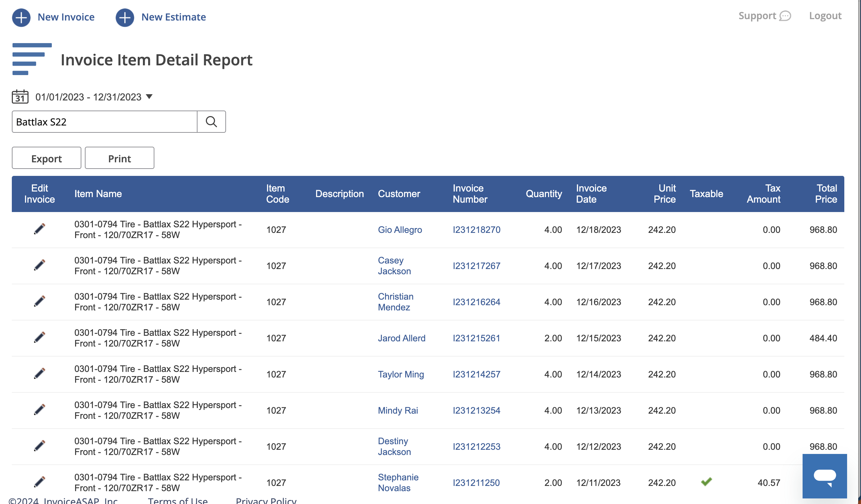
Task: Open date range 01/01/2023 - 12/31/2023 selector
Action: [88, 97]
